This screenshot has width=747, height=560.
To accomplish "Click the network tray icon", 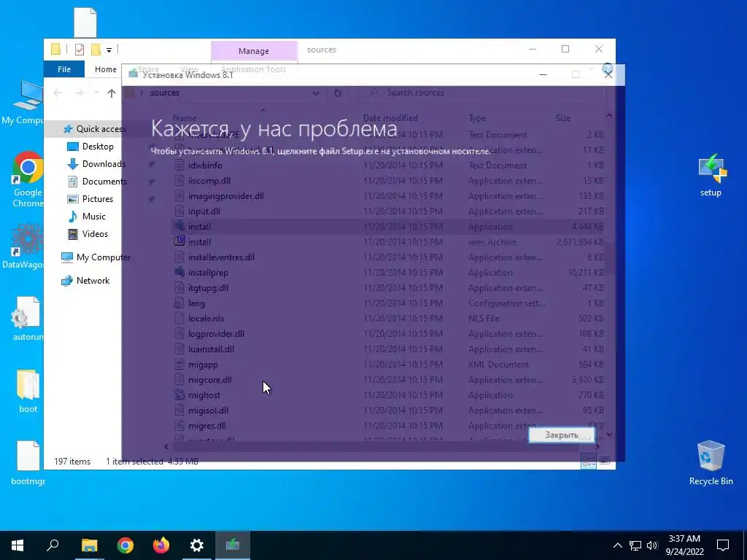I will [635, 545].
